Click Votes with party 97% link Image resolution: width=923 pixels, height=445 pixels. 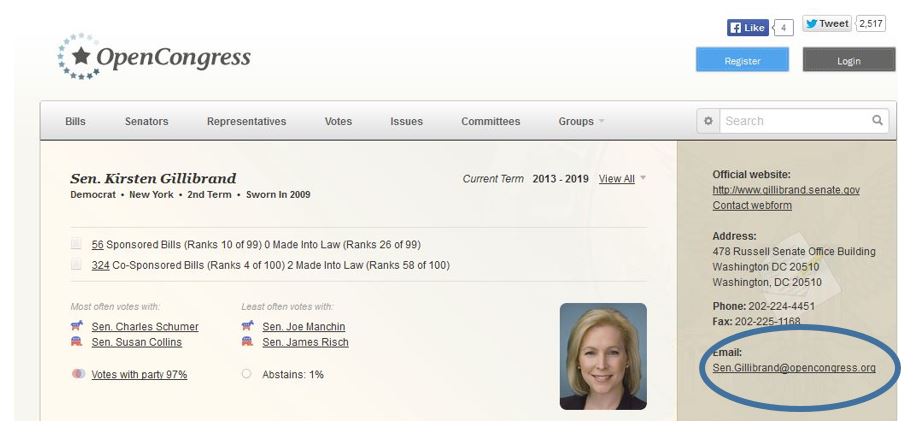(140, 374)
